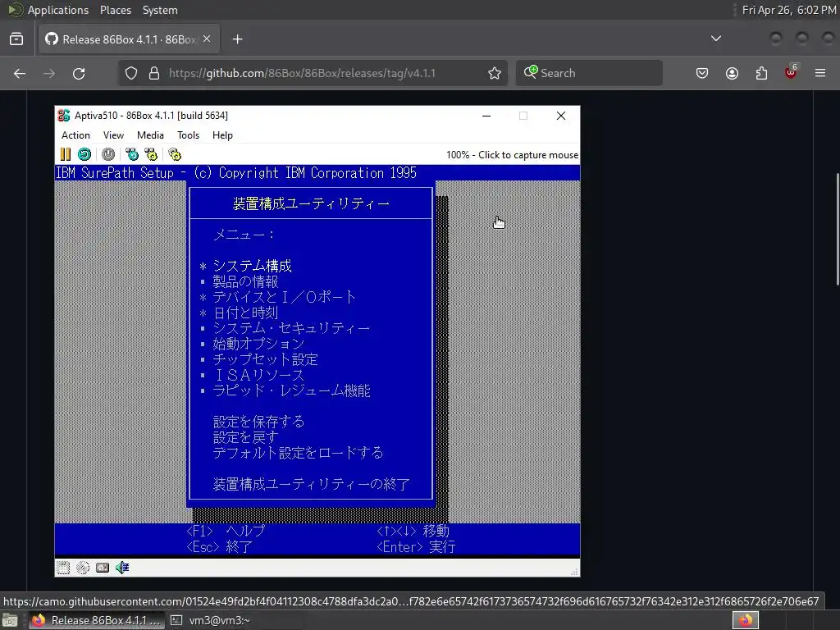This screenshot has height=630, width=840.
Task: Open the Firefox hamburger menu
Action: [x=820, y=73]
